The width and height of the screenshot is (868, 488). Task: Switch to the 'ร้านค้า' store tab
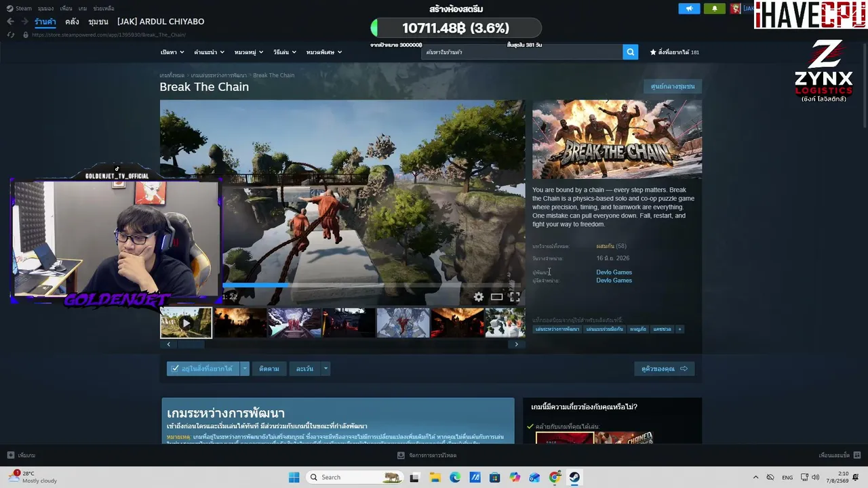point(45,22)
